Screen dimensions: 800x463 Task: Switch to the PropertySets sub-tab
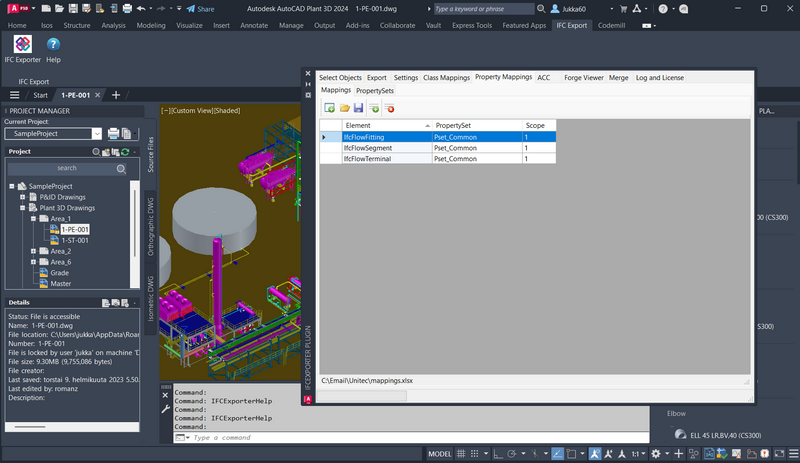click(x=374, y=91)
